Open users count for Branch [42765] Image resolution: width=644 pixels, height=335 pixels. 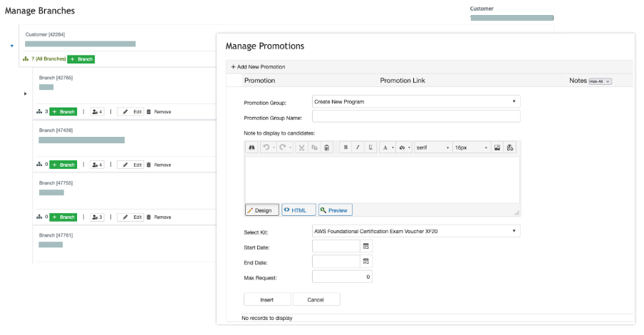(x=97, y=112)
